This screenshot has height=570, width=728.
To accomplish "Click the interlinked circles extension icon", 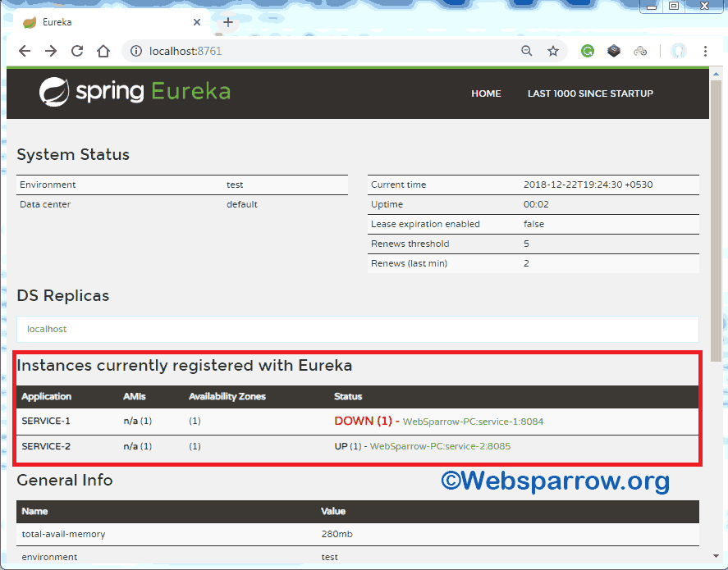I will [641, 51].
